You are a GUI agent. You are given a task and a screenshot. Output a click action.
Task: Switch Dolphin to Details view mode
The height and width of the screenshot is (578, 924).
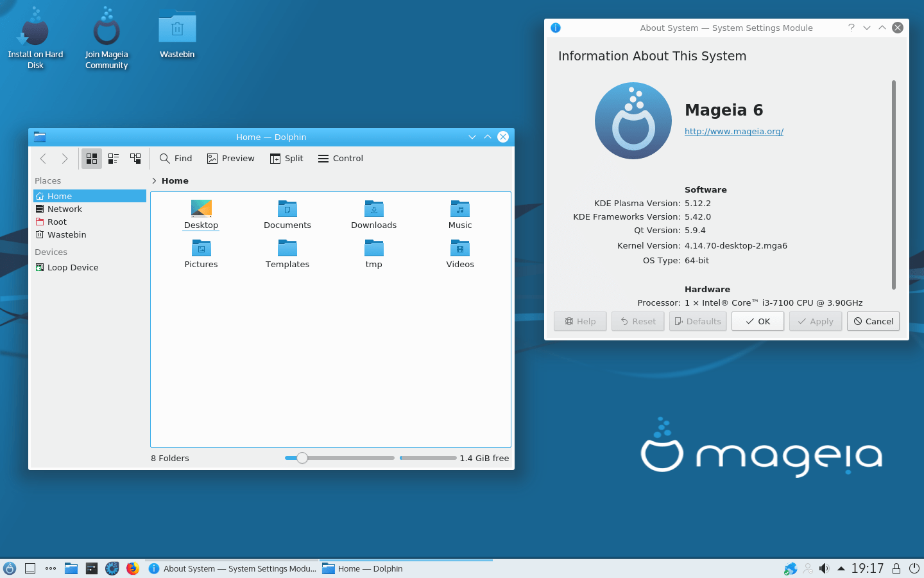[x=135, y=159]
